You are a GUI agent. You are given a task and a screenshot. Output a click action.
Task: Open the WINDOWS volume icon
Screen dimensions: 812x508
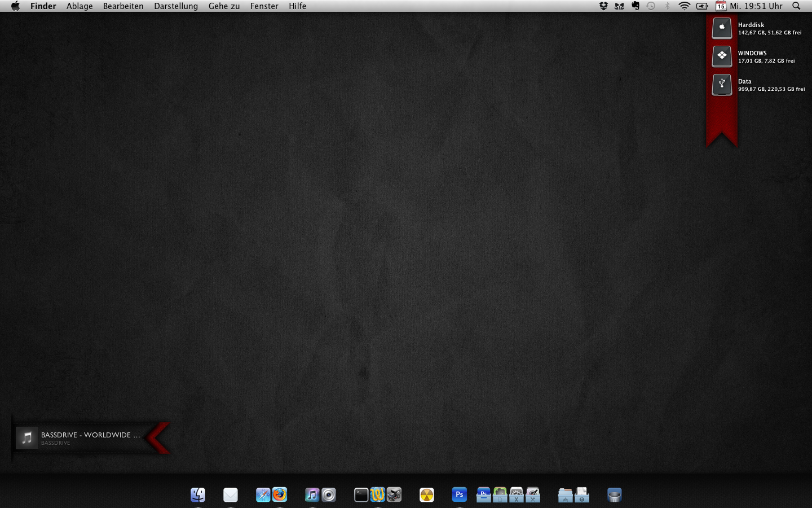(x=722, y=56)
